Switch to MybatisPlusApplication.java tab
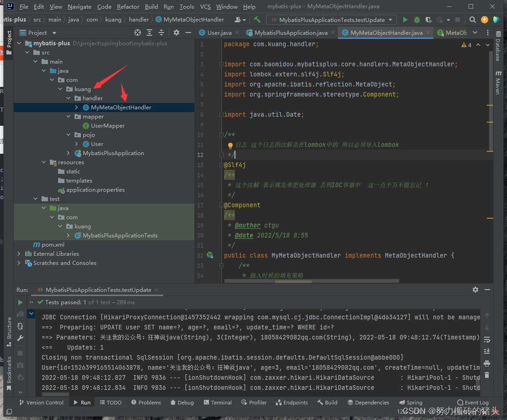 click(291, 32)
